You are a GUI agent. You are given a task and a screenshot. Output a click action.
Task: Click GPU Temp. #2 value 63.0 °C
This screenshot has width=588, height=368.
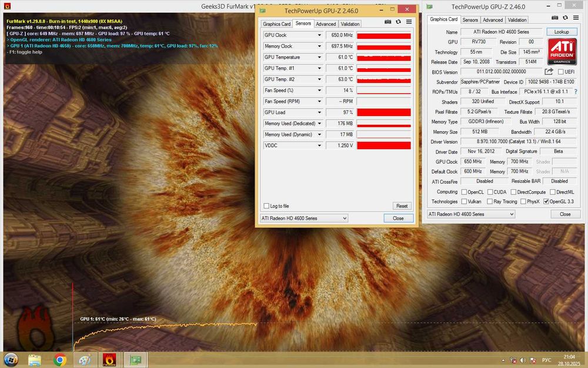point(340,79)
